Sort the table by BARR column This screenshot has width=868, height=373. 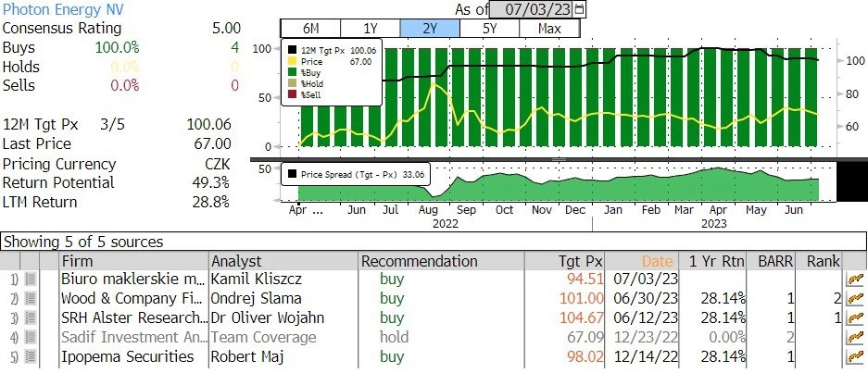pos(771,261)
